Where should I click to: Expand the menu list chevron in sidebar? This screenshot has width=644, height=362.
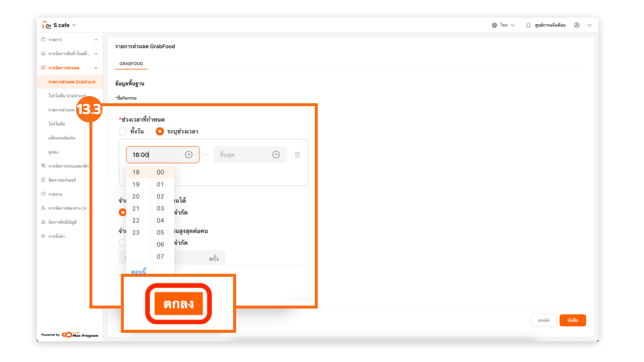click(x=96, y=40)
